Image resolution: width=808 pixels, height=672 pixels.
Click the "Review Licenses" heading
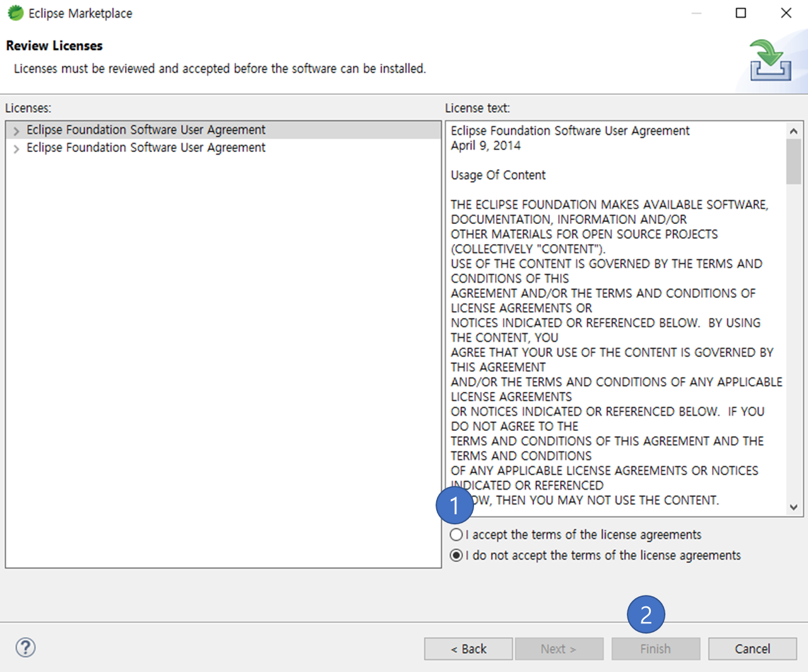pos(54,45)
